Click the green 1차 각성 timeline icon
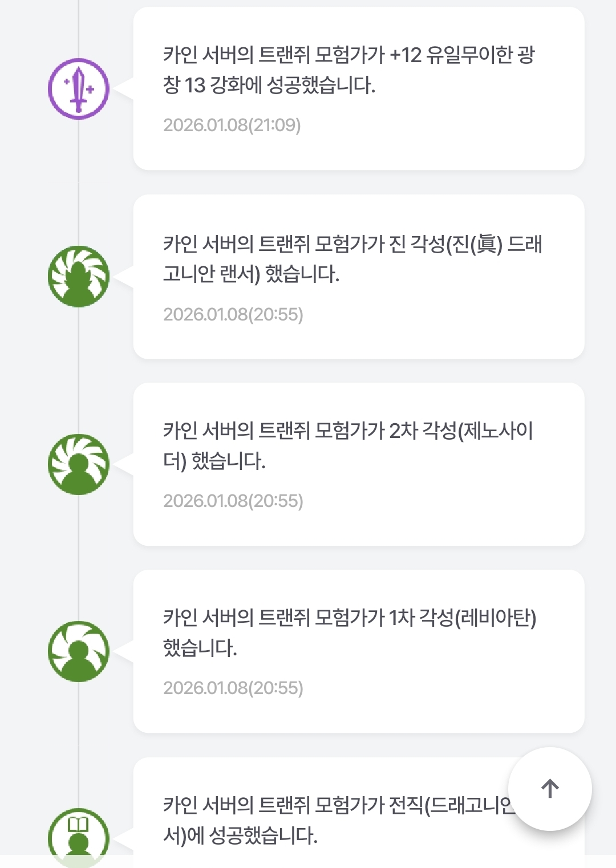The image size is (616, 868). pos(79,651)
